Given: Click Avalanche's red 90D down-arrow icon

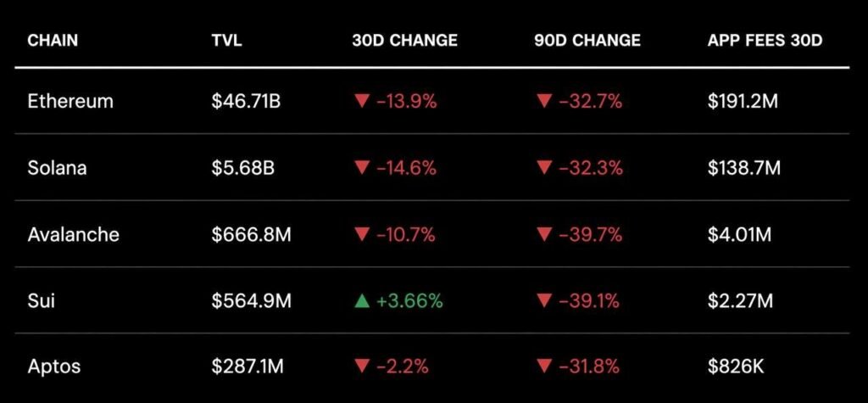Looking at the screenshot, I should click(544, 234).
